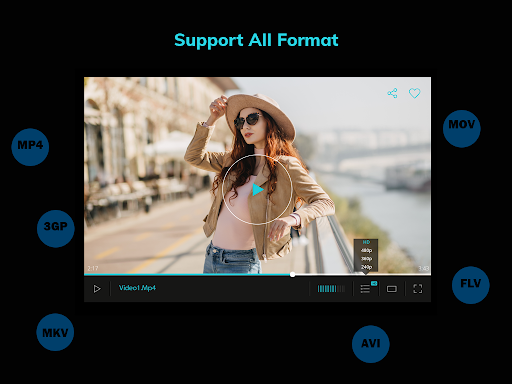Adjust the volume level bars
This screenshot has height=384, width=512.
pyautogui.click(x=331, y=289)
